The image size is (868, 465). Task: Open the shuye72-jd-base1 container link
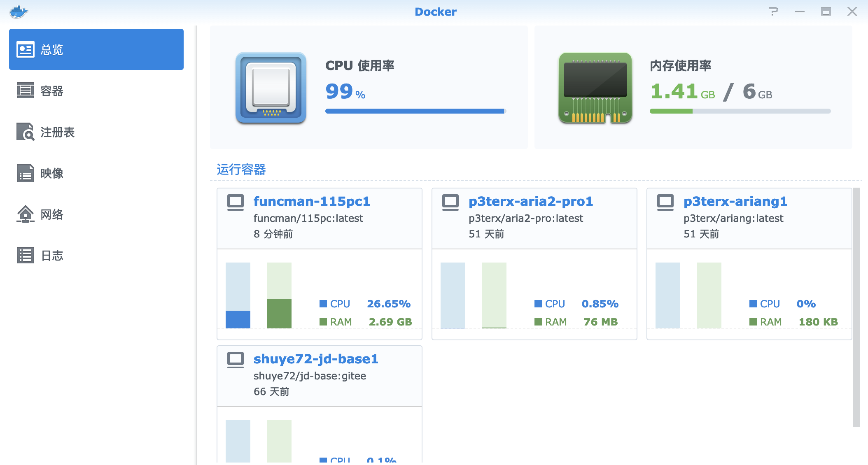[316, 359]
